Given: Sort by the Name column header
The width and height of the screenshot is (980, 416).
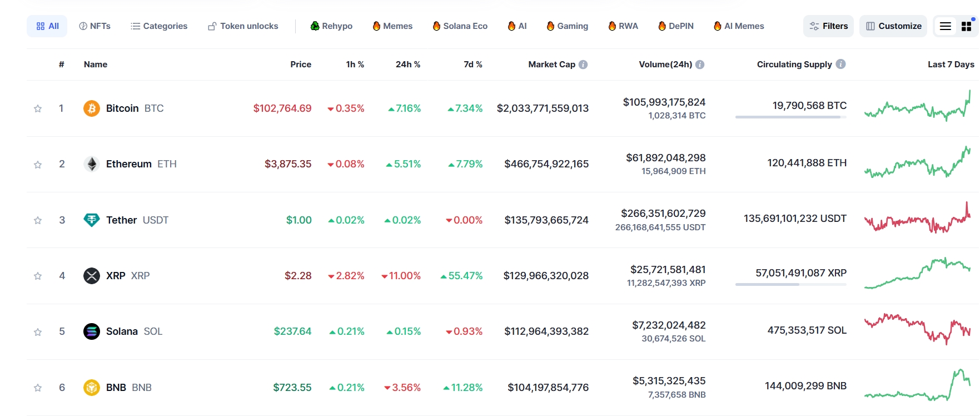Looking at the screenshot, I should (x=96, y=65).
